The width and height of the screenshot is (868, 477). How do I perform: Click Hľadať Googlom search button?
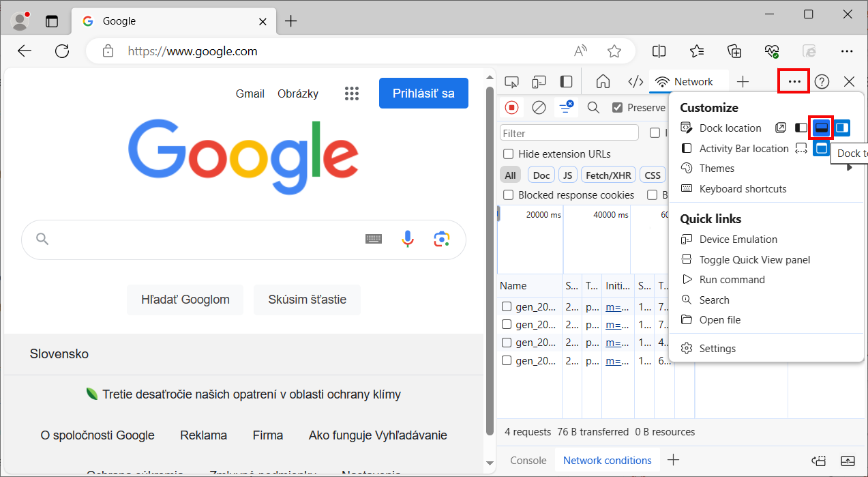[185, 300]
